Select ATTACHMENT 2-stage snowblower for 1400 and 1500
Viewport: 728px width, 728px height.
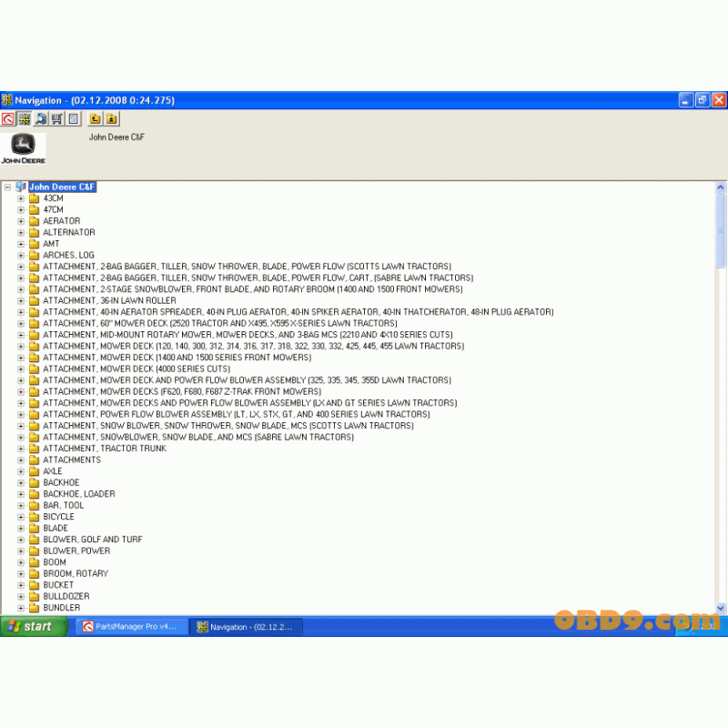click(253, 289)
